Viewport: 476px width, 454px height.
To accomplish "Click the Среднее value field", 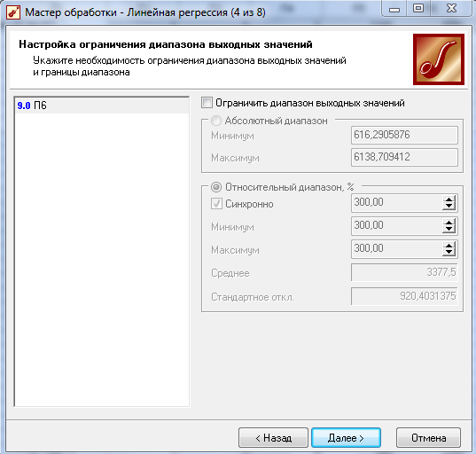I will [404, 272].
